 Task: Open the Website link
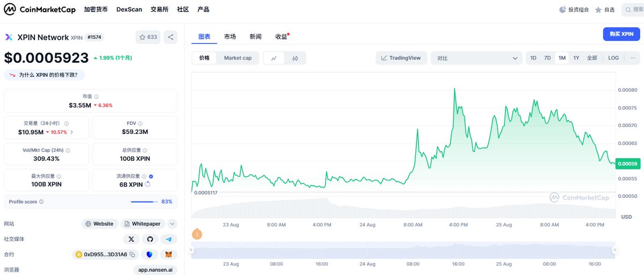pos(99,224)
